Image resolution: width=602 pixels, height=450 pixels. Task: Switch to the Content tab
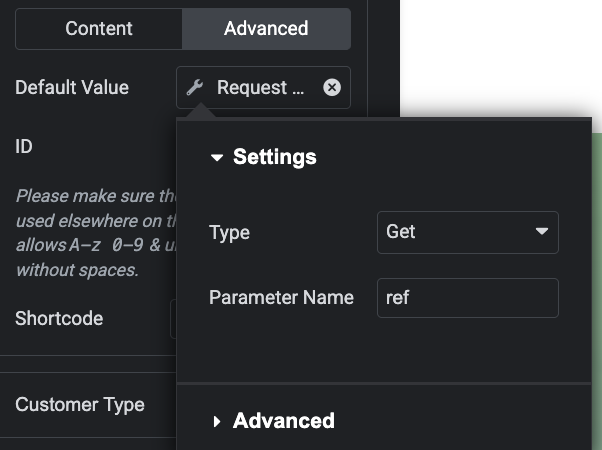[99, 29]
